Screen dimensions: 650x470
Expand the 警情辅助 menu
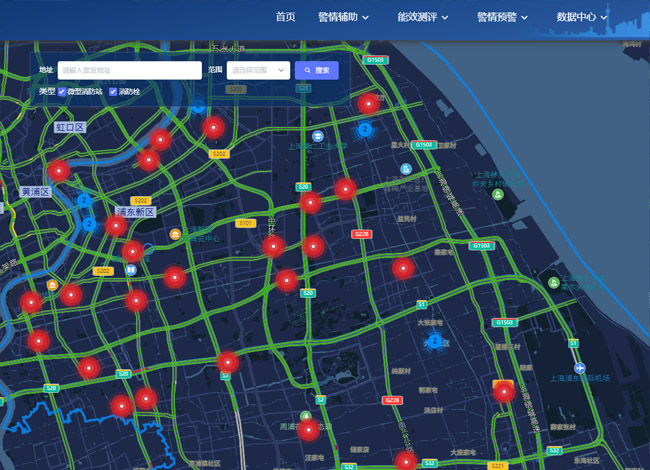click(343, 17)
